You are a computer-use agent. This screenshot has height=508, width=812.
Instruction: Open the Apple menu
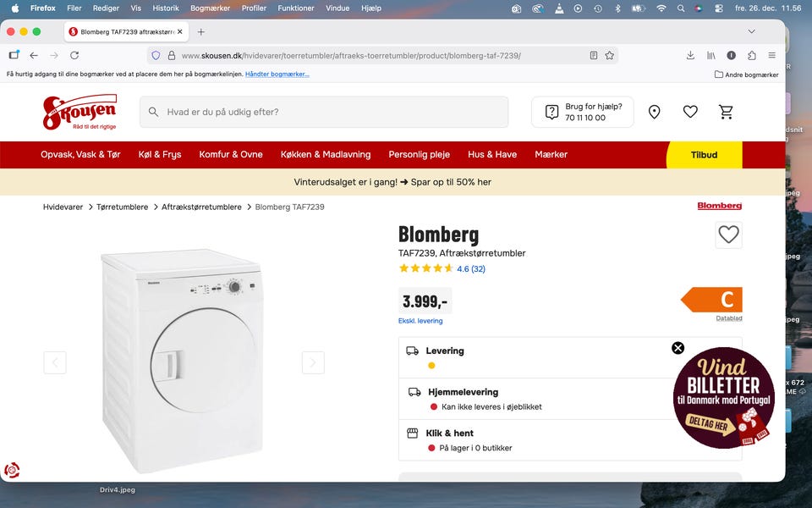pos(15,8)
